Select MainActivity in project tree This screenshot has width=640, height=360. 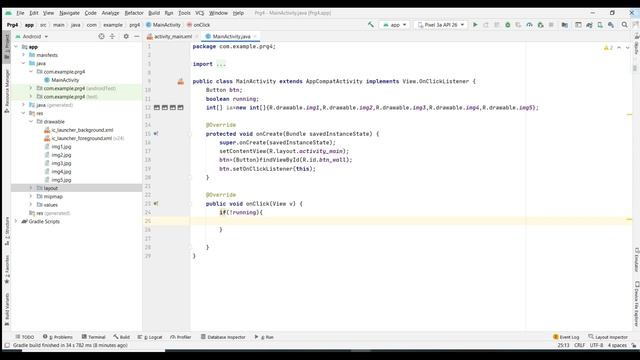click(x=65, y=80)
